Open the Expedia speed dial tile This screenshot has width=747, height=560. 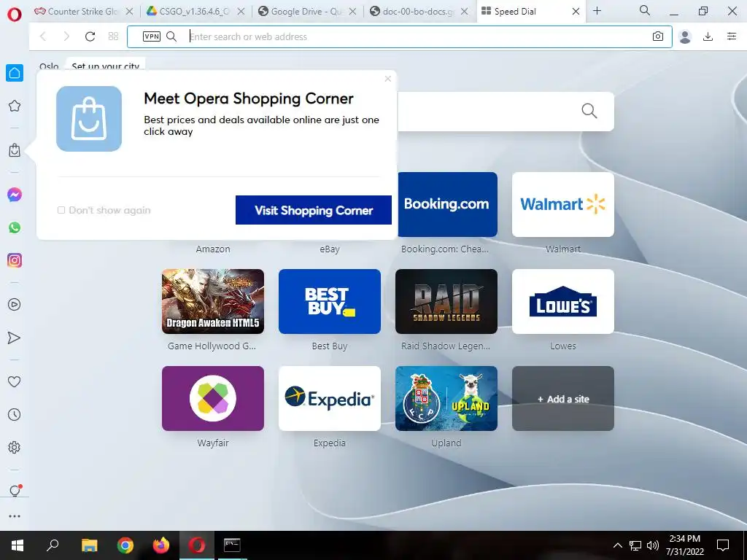pos(330,399)
